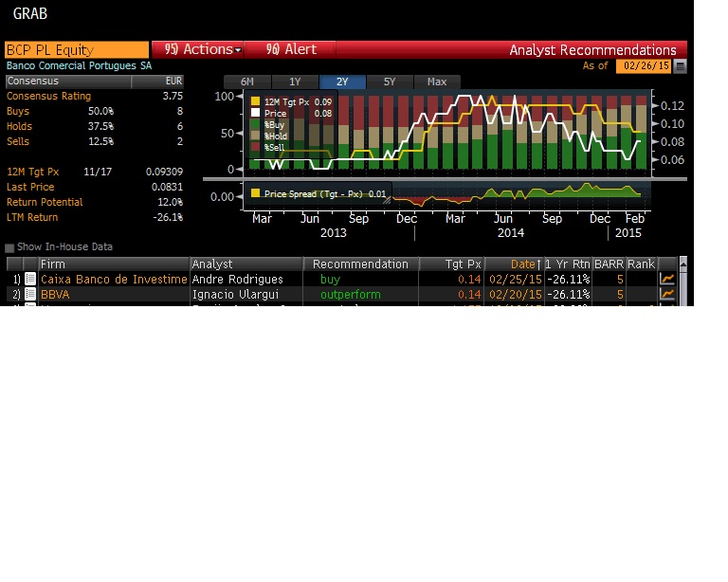Image resolution: width=728 pixels, height=582 pixels.
Task: Select the 1Y time range tab
Action: (x=296, y=82)
